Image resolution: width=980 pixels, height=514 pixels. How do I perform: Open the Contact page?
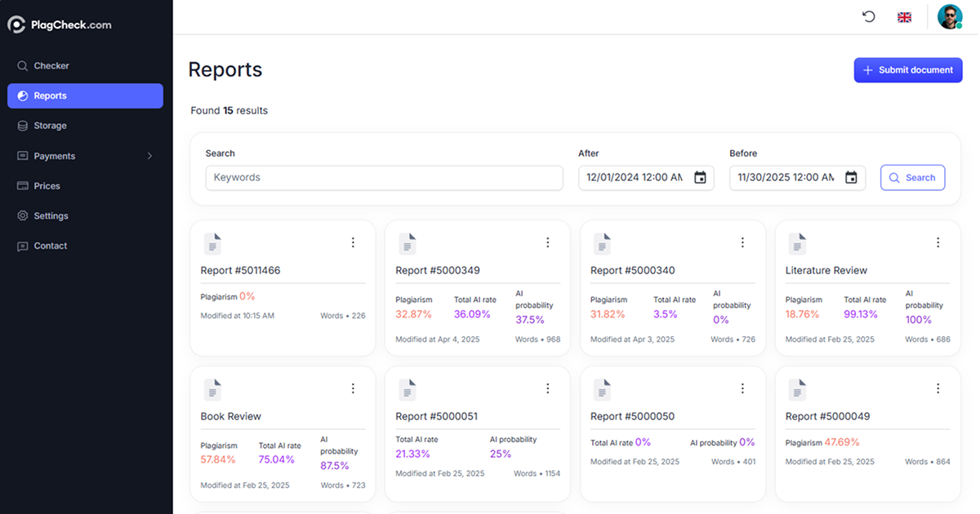[51, 246]
